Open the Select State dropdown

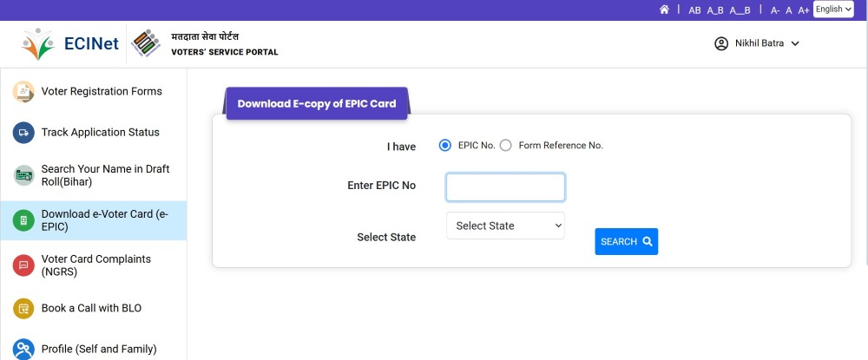[505, 226]
